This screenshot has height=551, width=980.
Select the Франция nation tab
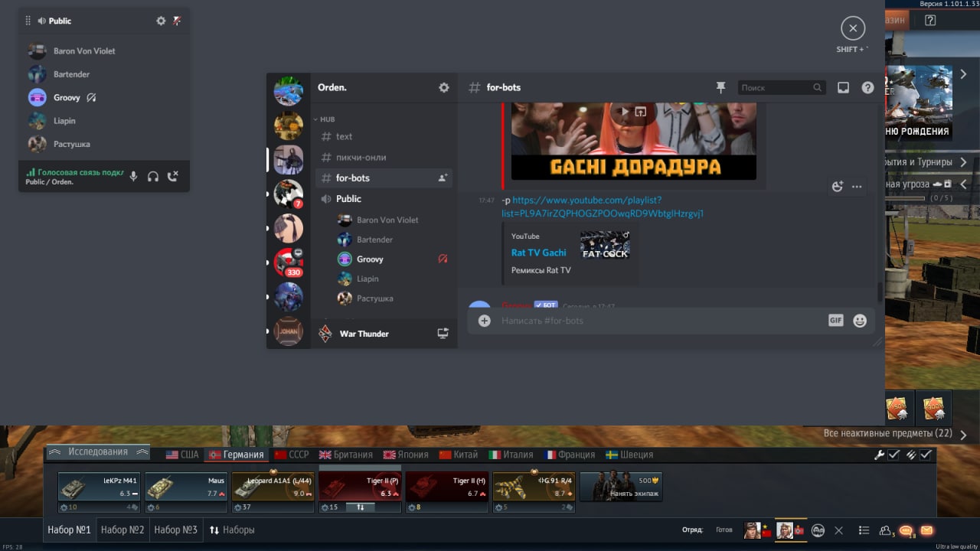569,455
